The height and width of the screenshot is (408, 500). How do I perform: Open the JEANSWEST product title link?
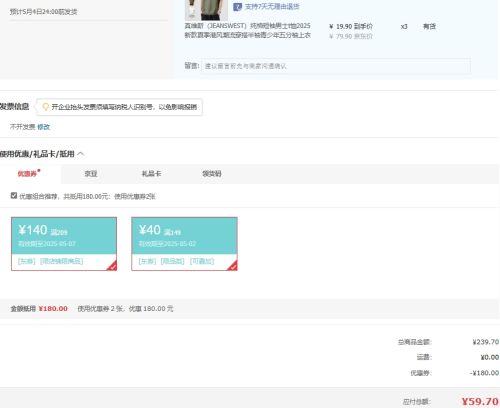pyautogui.click(x=248, y=30)
